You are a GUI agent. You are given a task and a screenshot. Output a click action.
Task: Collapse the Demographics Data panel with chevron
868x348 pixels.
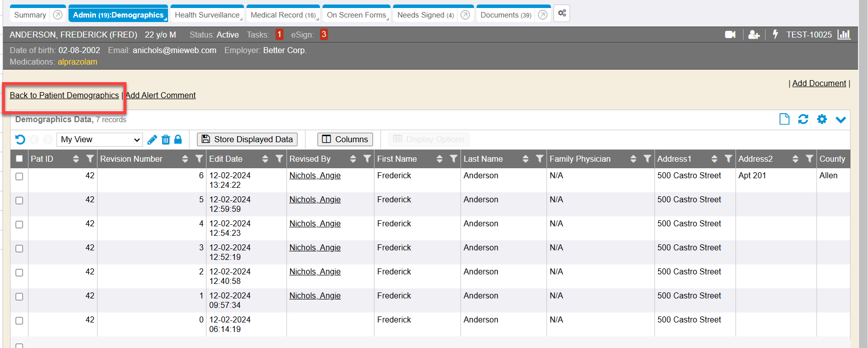840,120
